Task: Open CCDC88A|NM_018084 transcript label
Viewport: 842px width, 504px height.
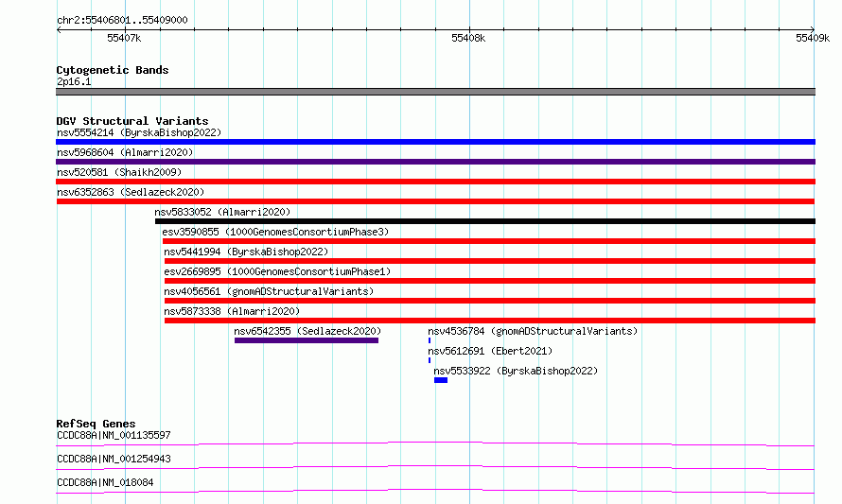Action: (x=105, y=482)
